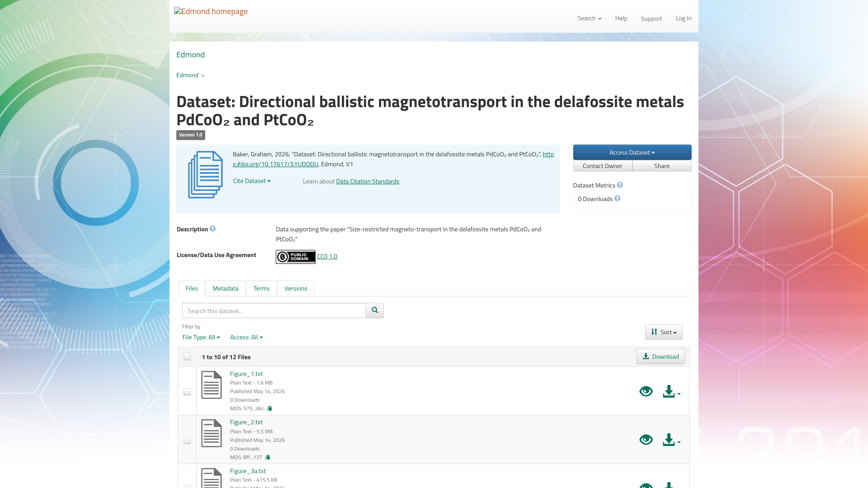Click the Description help question icon
The width and height of the screenshot is (868, 488).
[213, 229]
